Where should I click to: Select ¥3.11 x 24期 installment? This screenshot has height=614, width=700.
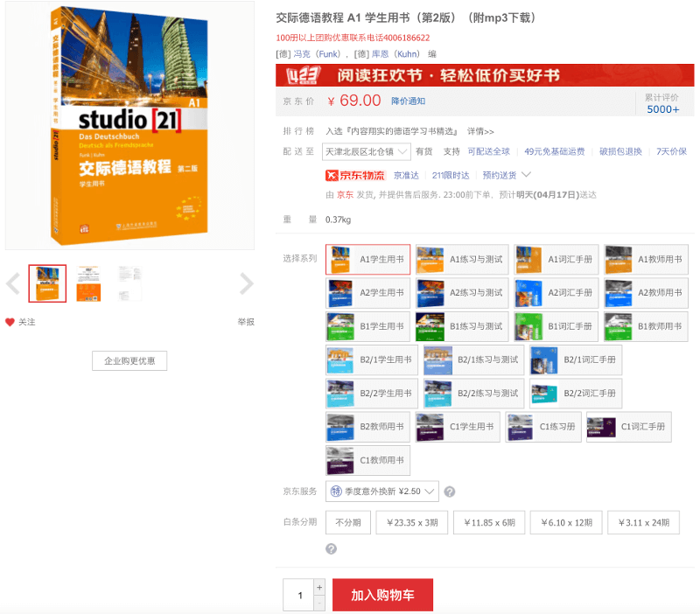tap(643, 522)
